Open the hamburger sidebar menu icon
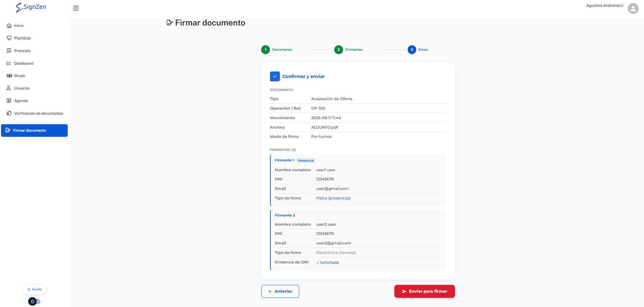Viewport: 644px width, 307px height. [76, 8]
